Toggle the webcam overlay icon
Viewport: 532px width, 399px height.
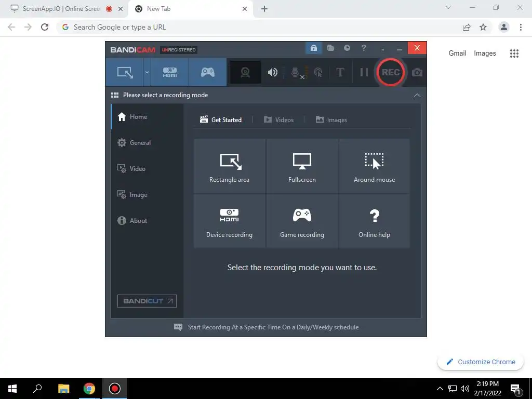(x=245, y=72)
